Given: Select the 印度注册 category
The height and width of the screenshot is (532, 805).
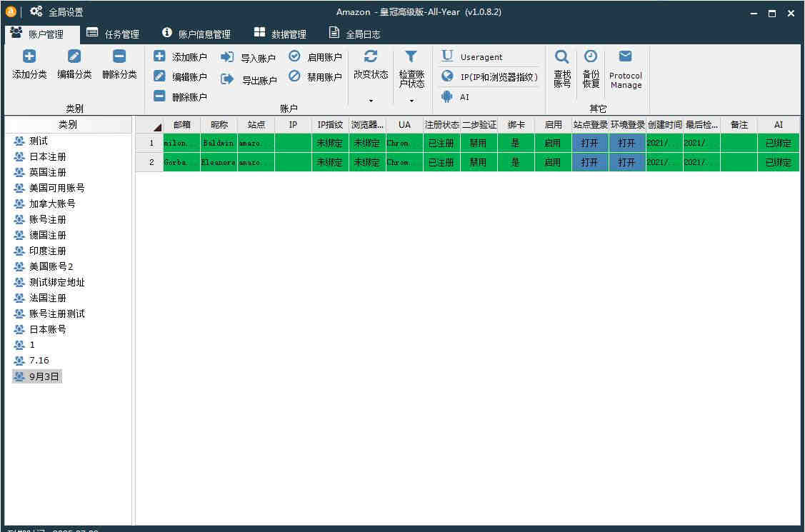Looking at the screenshot, I should click(x=48, y=251).
